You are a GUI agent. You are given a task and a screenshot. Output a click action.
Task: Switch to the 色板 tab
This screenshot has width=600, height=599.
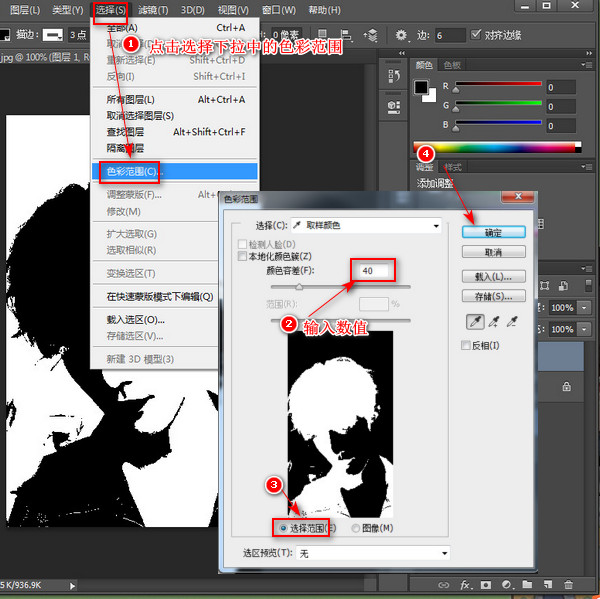[452, 65]
